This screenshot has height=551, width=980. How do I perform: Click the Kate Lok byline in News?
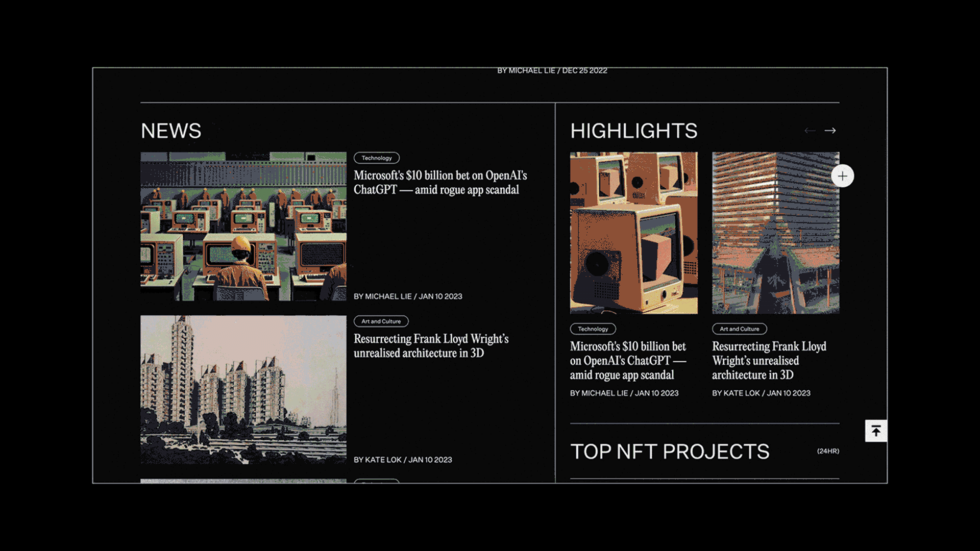403,460
